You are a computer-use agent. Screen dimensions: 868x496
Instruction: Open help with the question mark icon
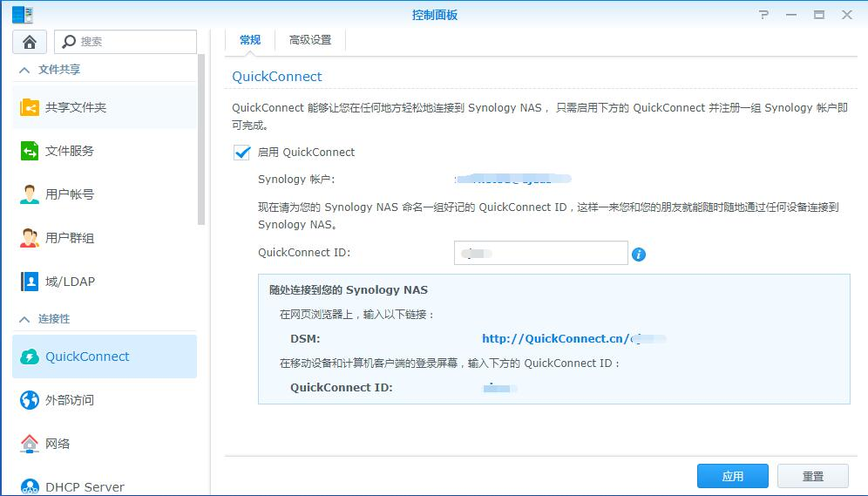tap(764, 15)
